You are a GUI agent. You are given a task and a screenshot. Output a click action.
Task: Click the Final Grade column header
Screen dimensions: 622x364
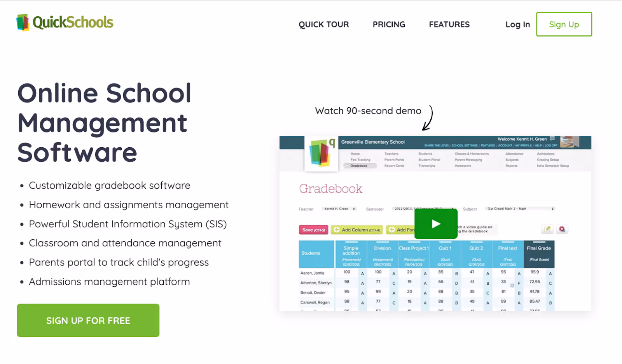(x=539, y=254)
